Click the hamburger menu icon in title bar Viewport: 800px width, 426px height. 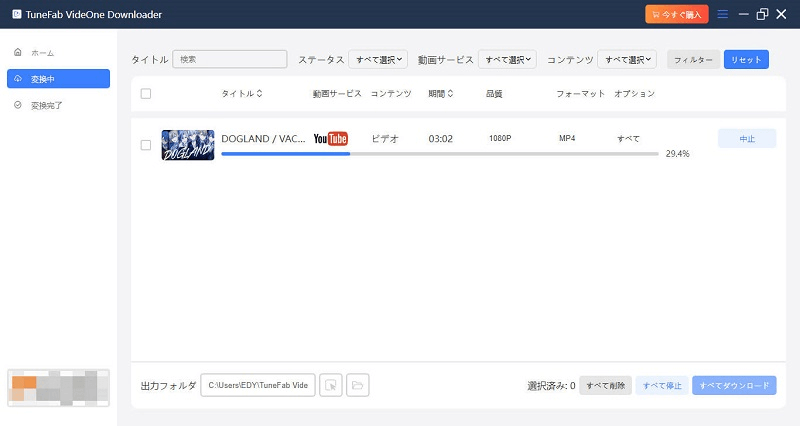pos(723,14)
